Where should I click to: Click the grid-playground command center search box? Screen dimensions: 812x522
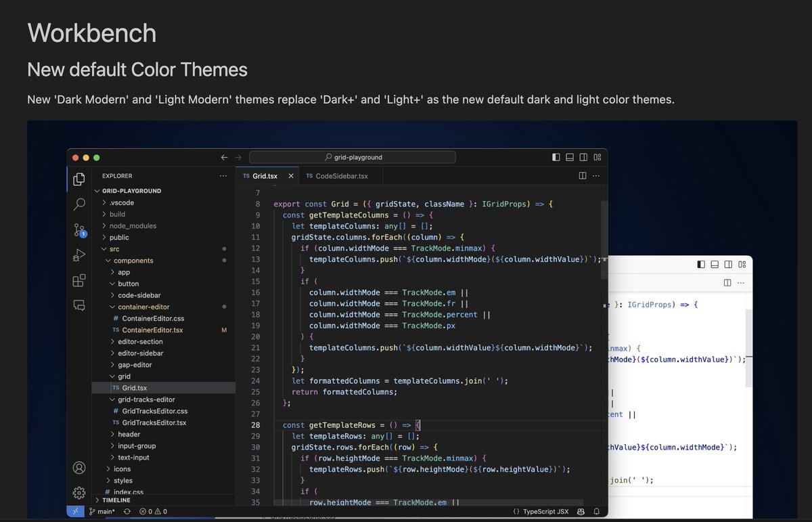(x=353, y=157)
